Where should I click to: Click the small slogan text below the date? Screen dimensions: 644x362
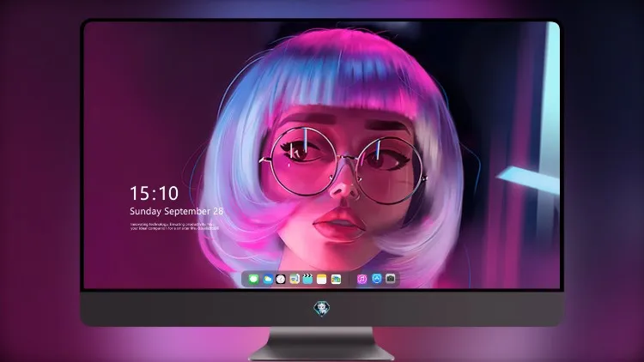tap(174, 226)
